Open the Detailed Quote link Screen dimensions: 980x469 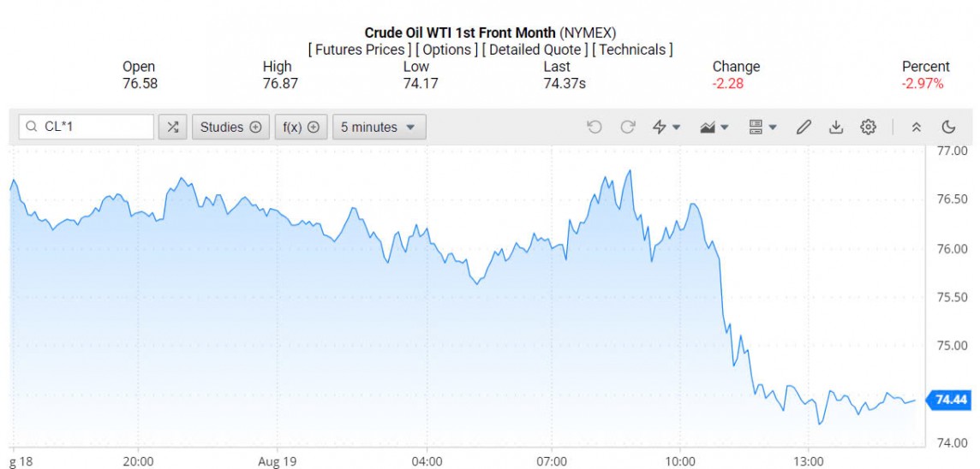point(535,50)
